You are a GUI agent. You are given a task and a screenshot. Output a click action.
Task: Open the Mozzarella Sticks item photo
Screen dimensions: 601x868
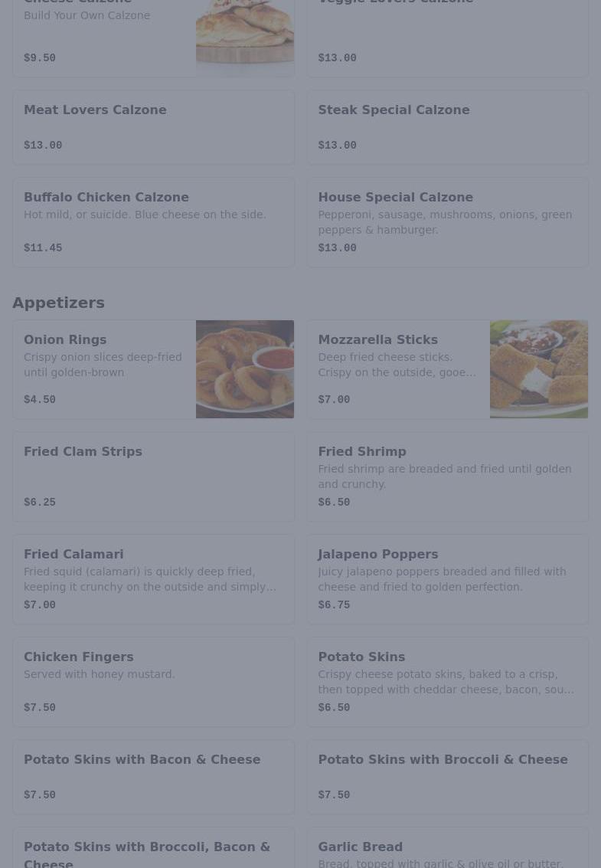[538, 369]
